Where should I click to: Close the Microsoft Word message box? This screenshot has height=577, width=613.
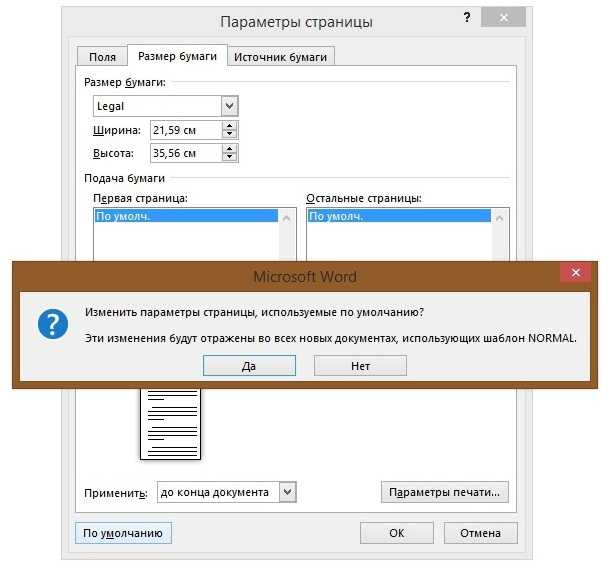click(x=575, y=272)
